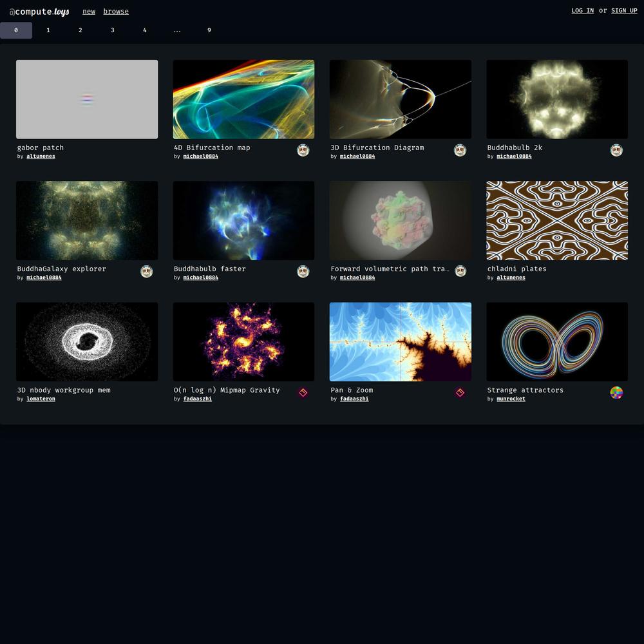The image size is (644, 644).
Task: Open the 3D nbody workgroup mem thumbnail
Action: [87, 342]
